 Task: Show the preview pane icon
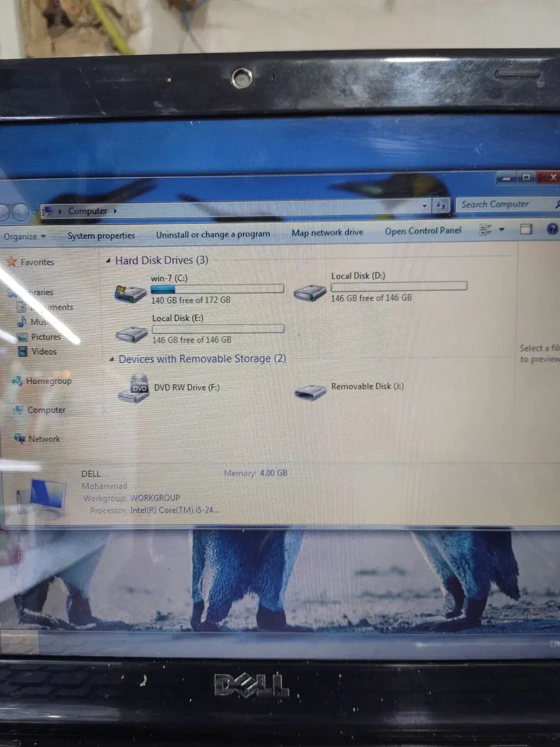(526, 229)
